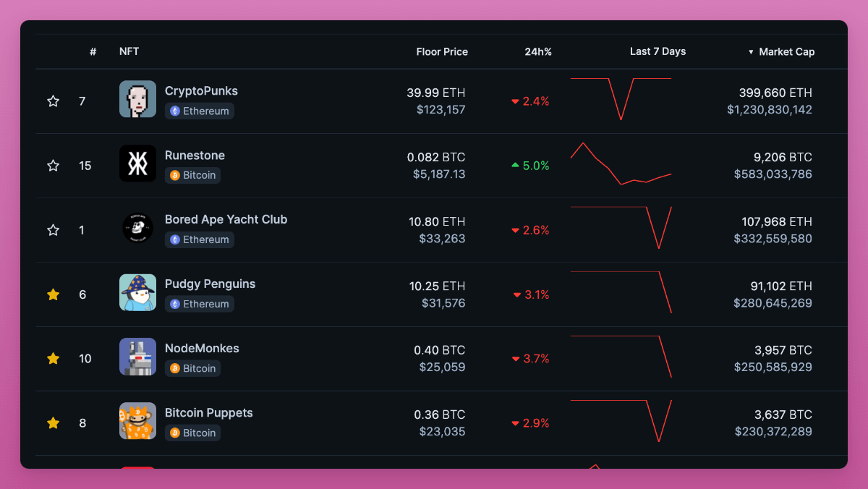This screenshot has height=489, width=868.
Task: Sort by the 24h% column header
Action: [538, 52]
